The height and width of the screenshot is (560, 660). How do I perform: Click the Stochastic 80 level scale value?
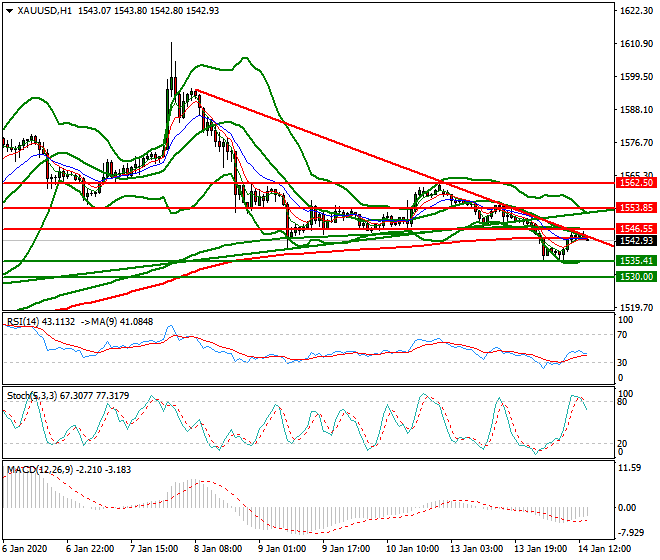point(623,402)
